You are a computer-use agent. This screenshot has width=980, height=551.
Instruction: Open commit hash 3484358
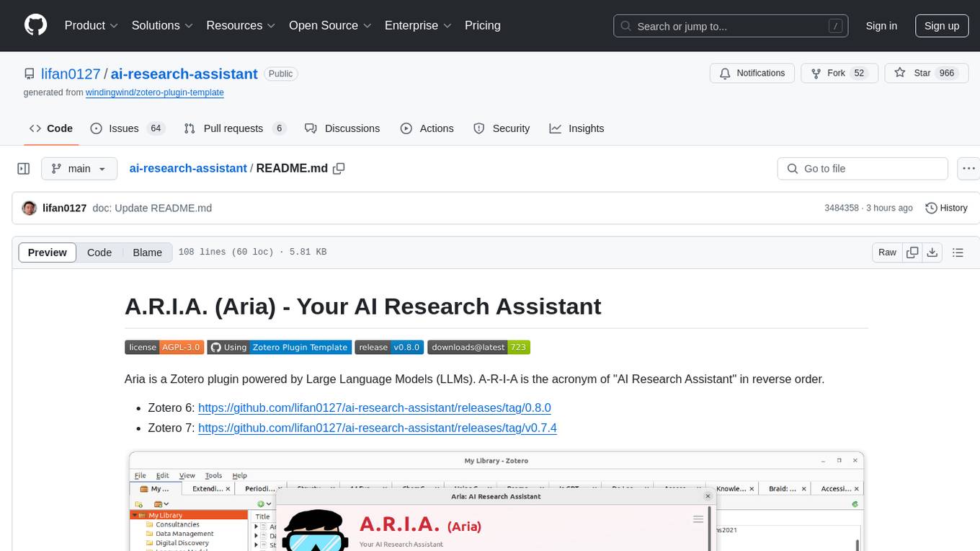click(x=842, y=208)
